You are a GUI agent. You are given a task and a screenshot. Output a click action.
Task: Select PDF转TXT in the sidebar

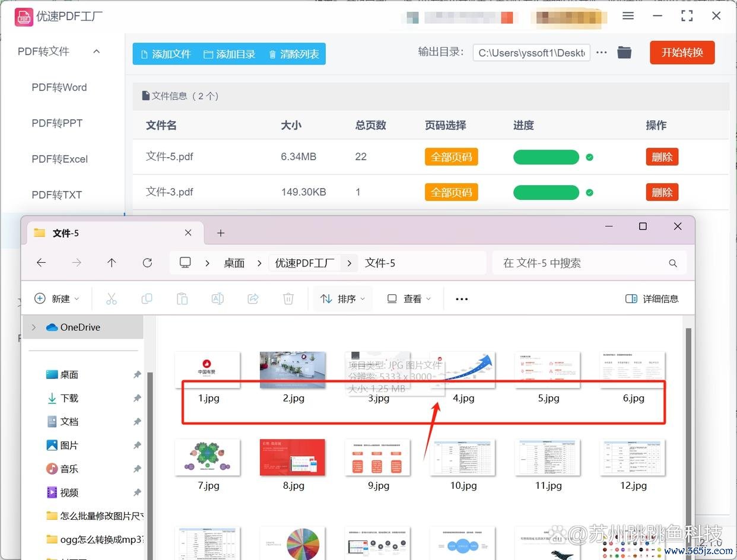(x=57, y=195)
